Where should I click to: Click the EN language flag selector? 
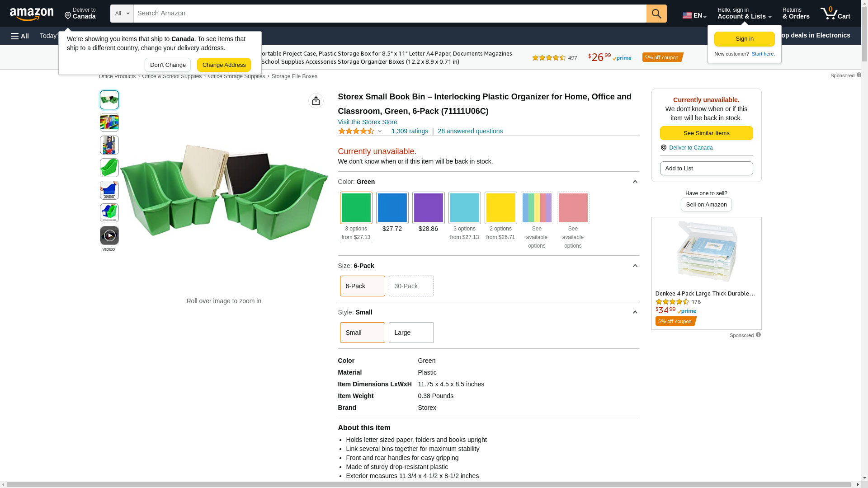pos(694,15)
